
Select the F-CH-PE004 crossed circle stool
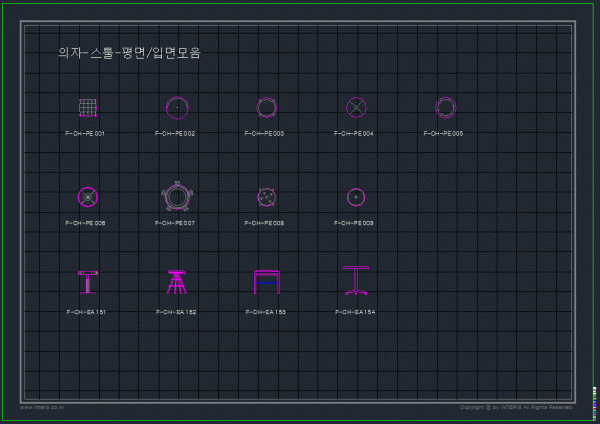[x=356, y=107]
